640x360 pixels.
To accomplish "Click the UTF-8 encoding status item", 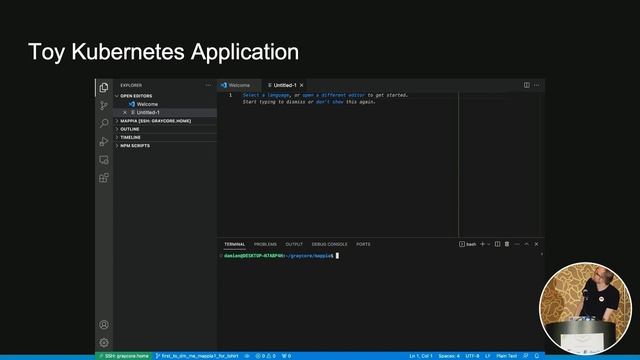I will 472,356.
